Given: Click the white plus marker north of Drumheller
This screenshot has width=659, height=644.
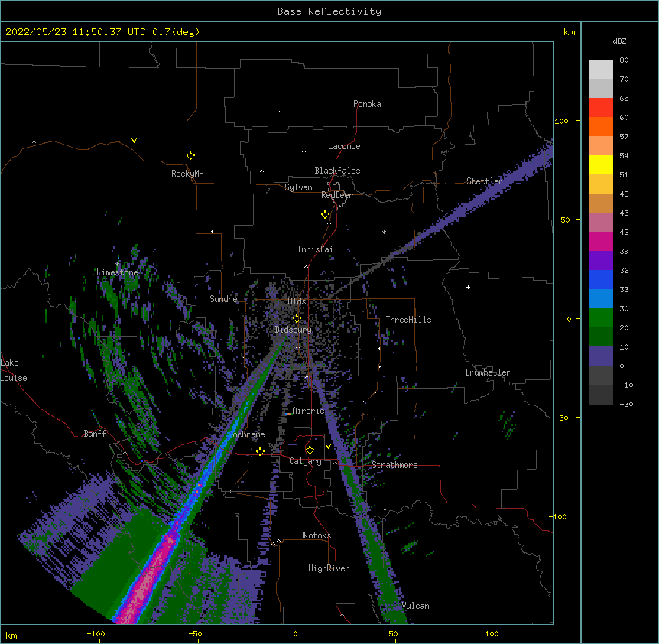Looking at the screenshot, I should (468, 287).
